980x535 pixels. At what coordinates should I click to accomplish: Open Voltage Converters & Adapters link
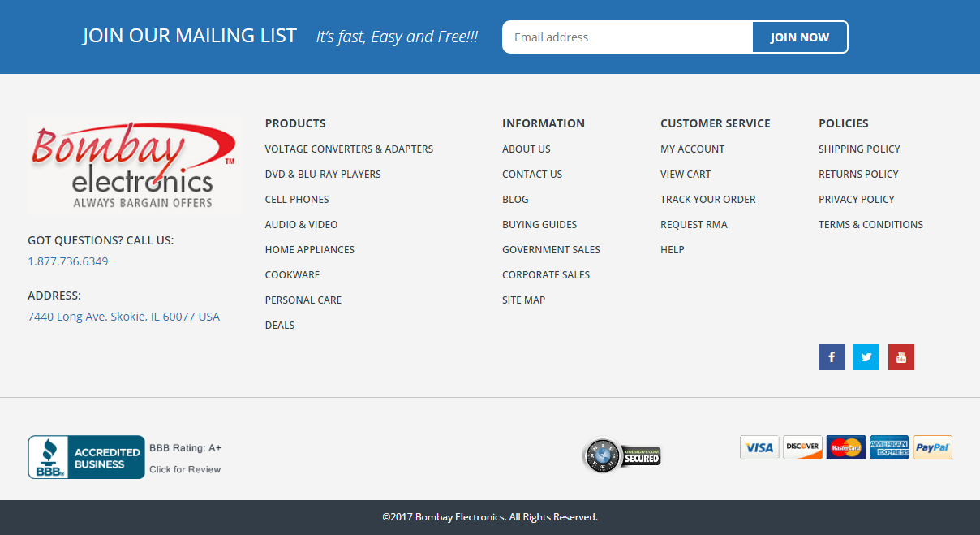(349, 149)
